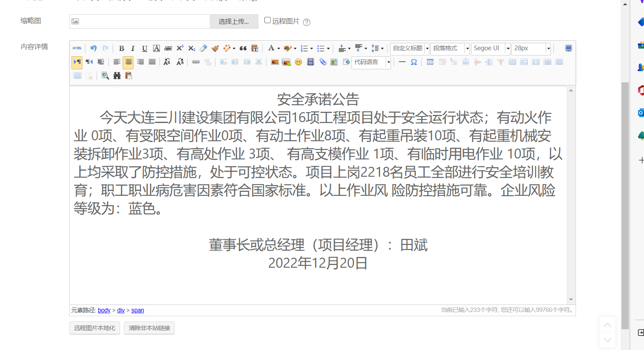Toggle the editor fullscreen mode
Image resolution: width=644 pixels, height=350 pixels.
point(569,49)
